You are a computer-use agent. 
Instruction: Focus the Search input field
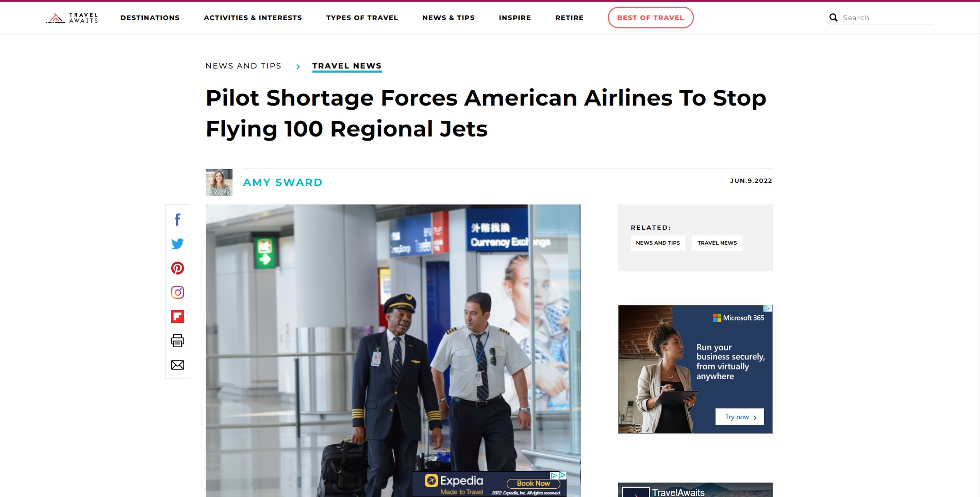pos(887,18)
